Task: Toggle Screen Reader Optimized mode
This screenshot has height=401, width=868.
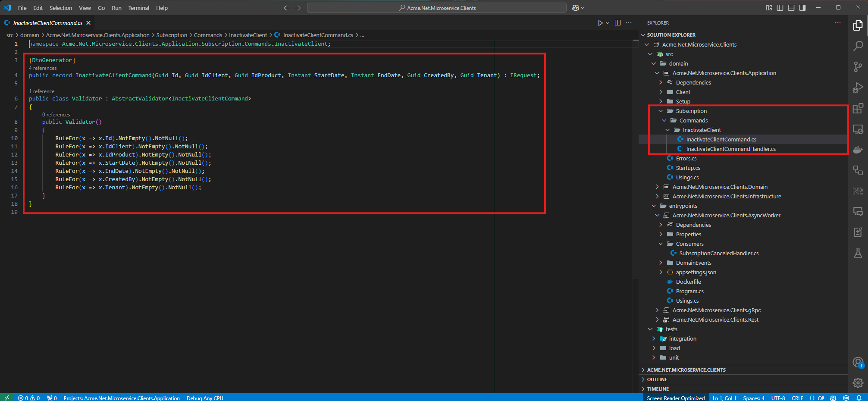Action: [676, 398]
